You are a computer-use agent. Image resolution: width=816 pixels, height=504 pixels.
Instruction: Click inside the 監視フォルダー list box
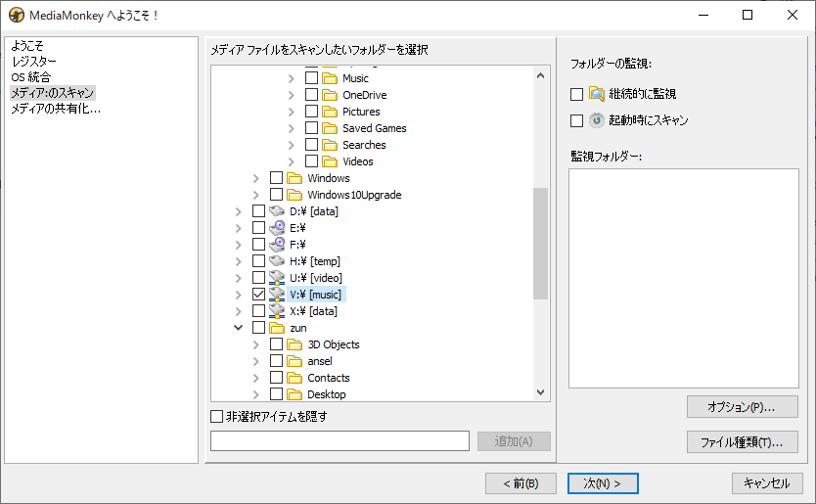[683, 278]
